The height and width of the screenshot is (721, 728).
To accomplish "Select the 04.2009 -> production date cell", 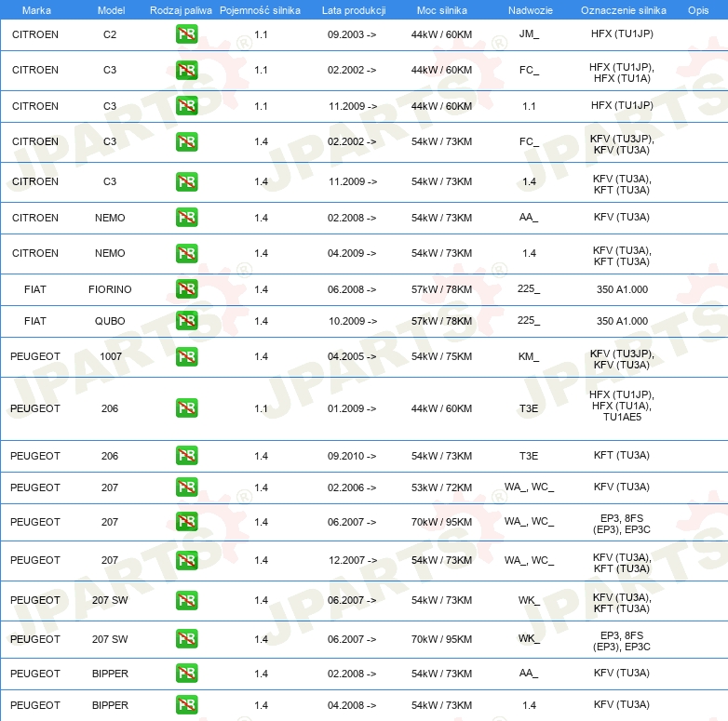I will click(352, 253).
